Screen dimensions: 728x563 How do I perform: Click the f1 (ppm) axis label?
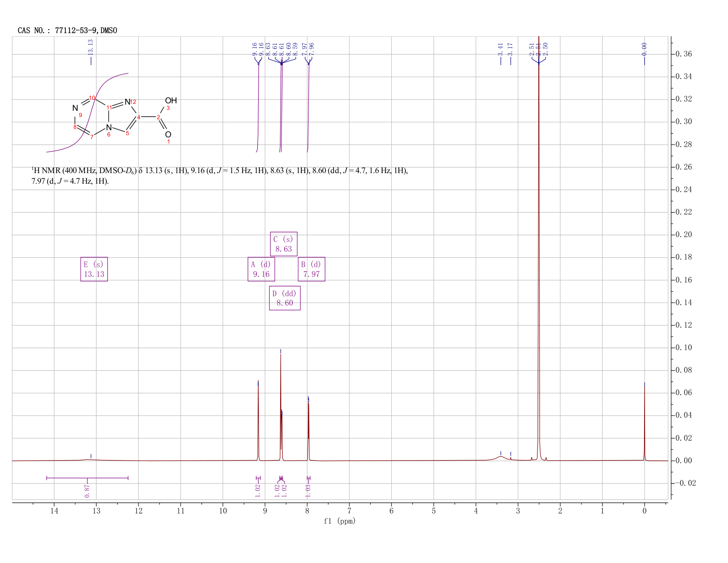(340, 521)
